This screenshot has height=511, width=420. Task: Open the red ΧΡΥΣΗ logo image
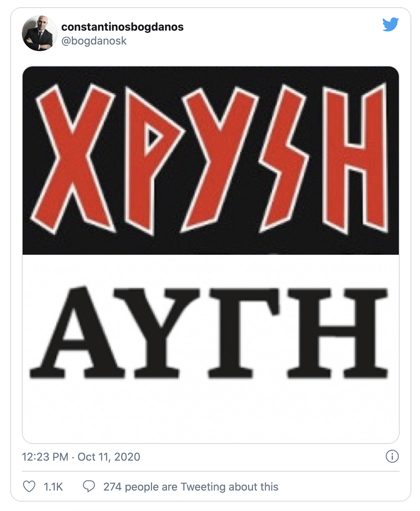pos(211,161)
